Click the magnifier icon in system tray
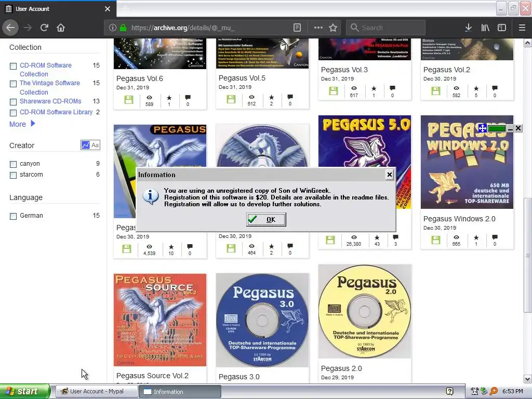 (x=494, y=391)
